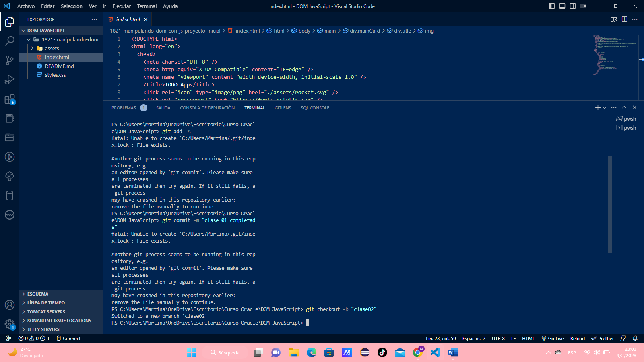Image resolution: width=644 pixels, height=362 pixels.
Task: Open the Accounts icon in activity bar
Action: (10, 305)
